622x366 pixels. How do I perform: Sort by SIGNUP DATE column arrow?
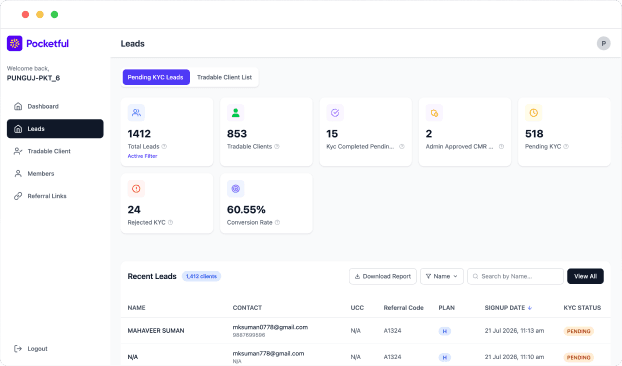pos(530,308)
